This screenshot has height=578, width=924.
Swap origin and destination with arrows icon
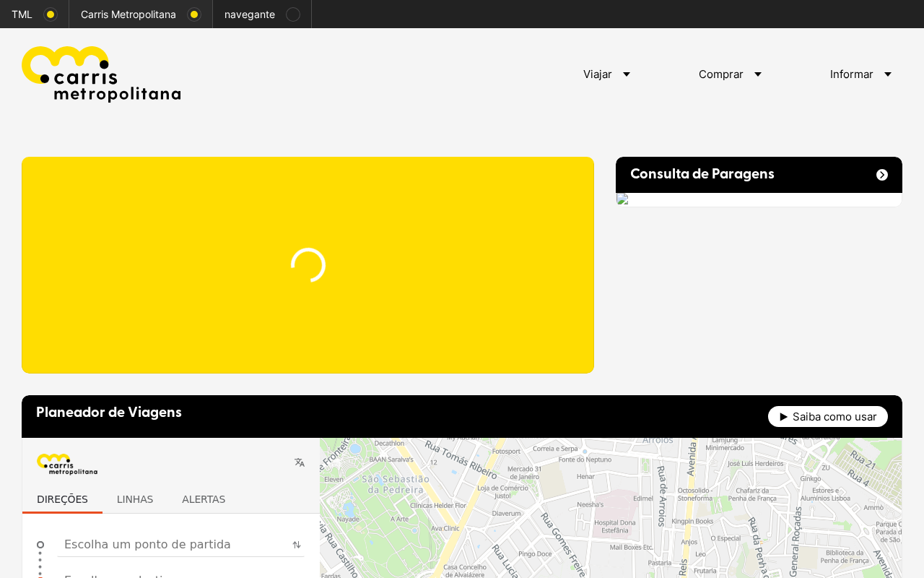(297, 545)
